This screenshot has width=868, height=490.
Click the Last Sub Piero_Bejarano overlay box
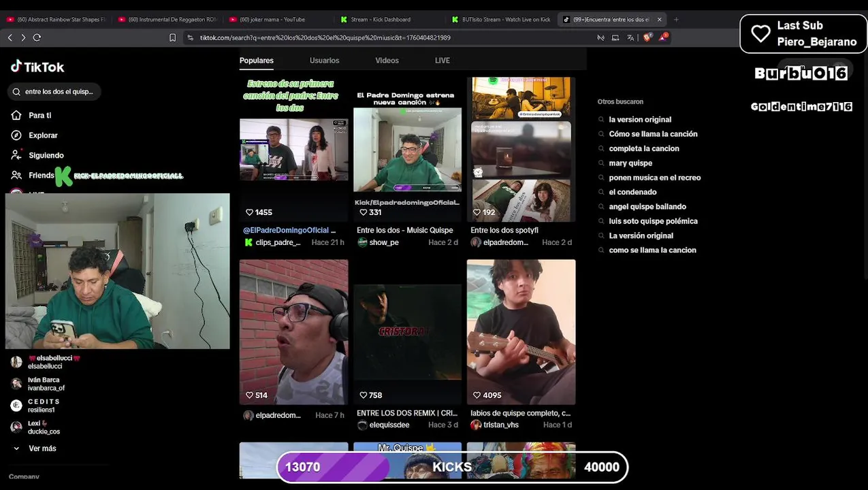pyautogui.click(x=803, y=33)
